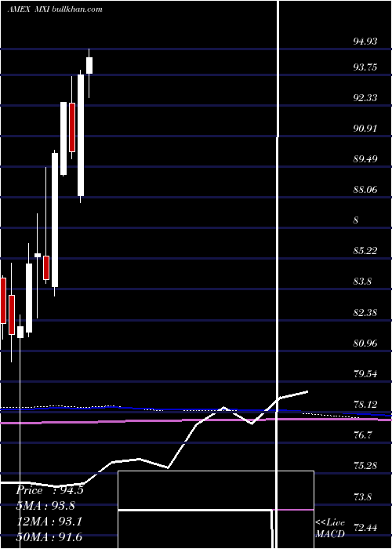Click the <<Live MACD label
The height and width of the screenshot is (549, 392).
(x=330, y=529)
